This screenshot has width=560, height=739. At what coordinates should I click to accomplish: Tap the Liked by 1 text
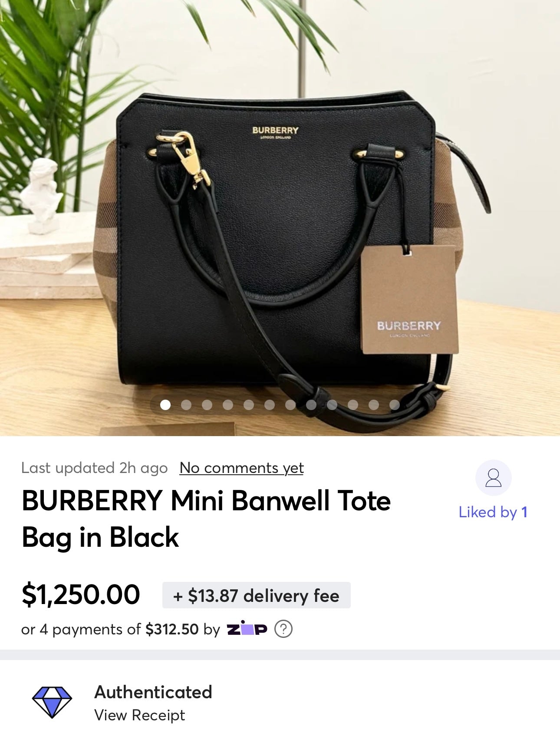493,512
